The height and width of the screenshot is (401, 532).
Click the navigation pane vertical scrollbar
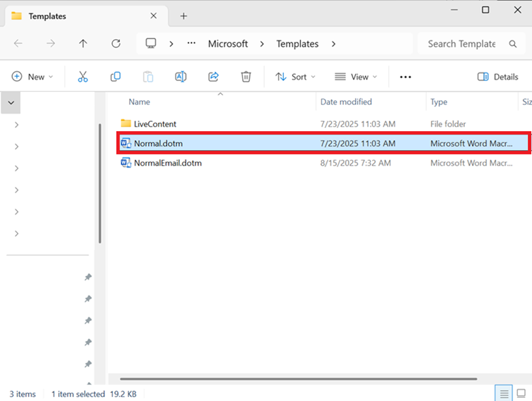click(x=100, y=183)
